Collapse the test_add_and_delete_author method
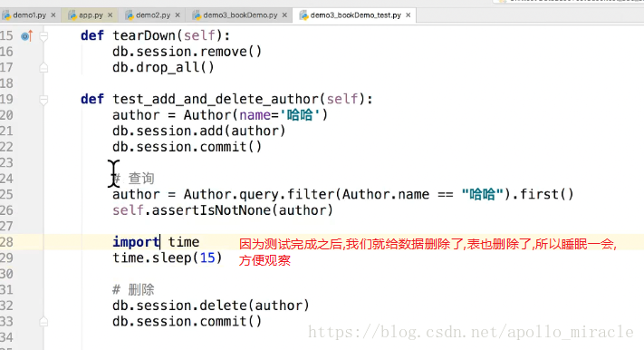The image size is (644, 350). click(43, 100)
